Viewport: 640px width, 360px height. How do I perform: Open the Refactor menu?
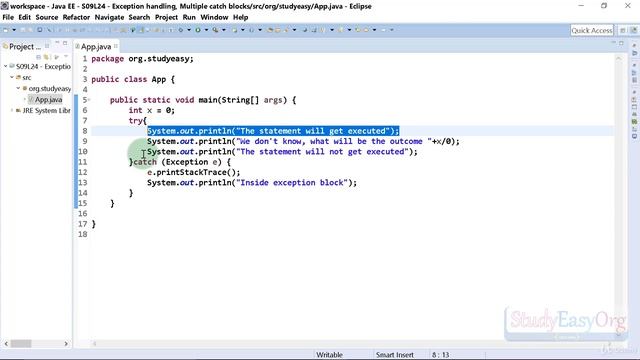[76, 17]
